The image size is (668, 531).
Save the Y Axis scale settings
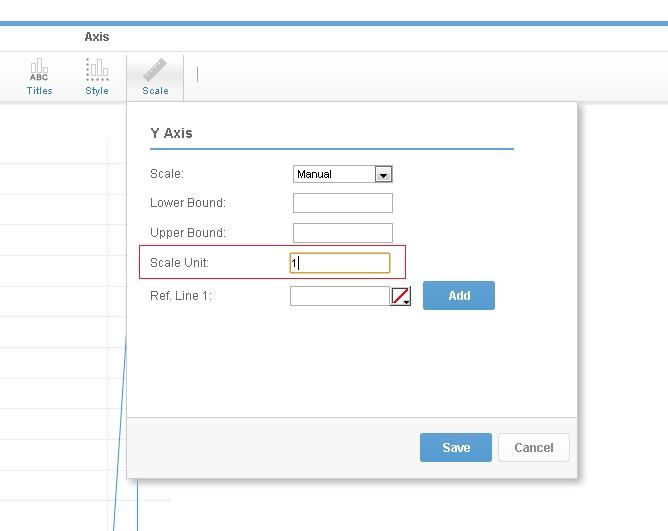tap(456, 447)
